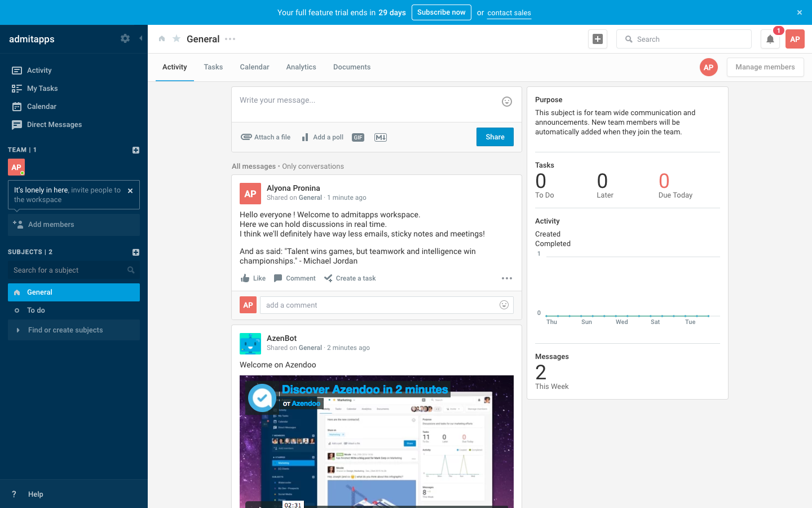Screen dimensions: 812x508
Task: Filter to Only conversations
Action: (x=313, y=167)
